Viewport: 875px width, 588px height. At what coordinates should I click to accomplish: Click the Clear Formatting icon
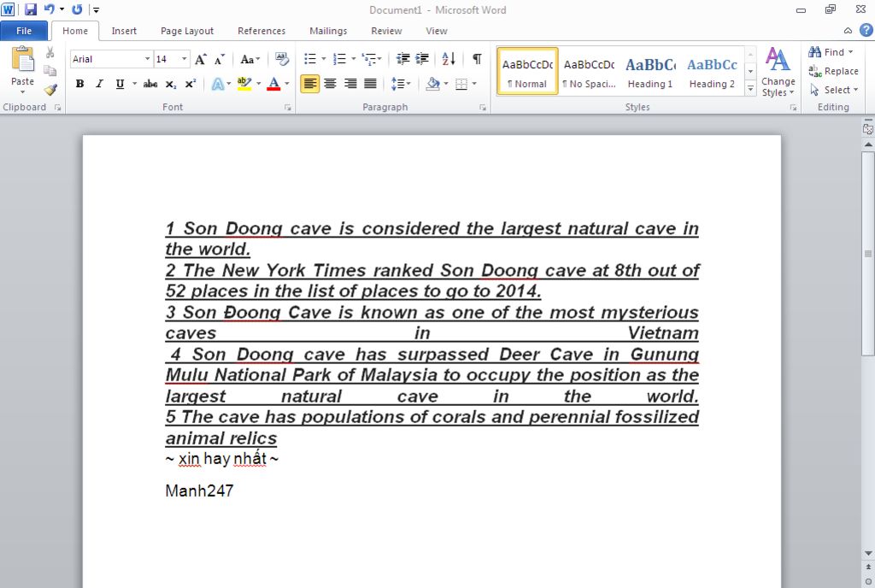click(x=282, y=59)
